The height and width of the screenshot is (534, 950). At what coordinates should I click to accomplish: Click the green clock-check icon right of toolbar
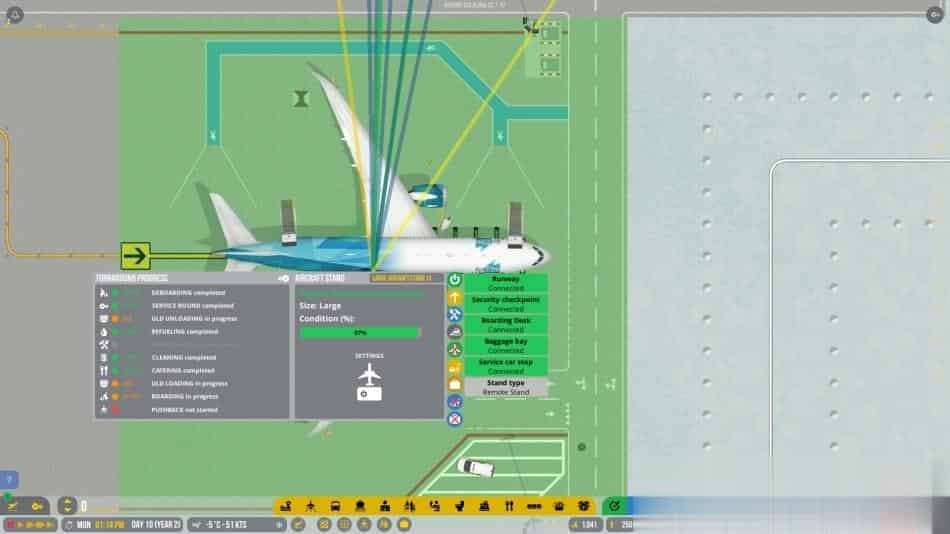614,506
